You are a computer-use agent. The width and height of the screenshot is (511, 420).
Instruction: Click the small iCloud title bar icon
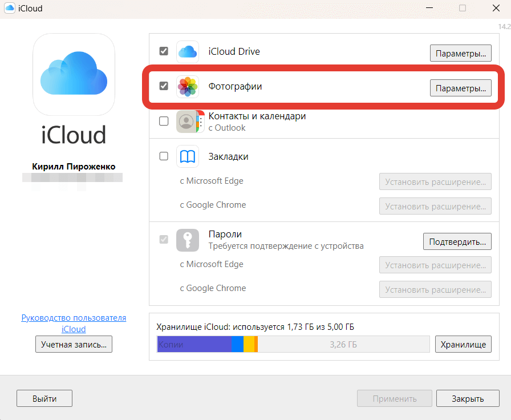coord(9,9)
